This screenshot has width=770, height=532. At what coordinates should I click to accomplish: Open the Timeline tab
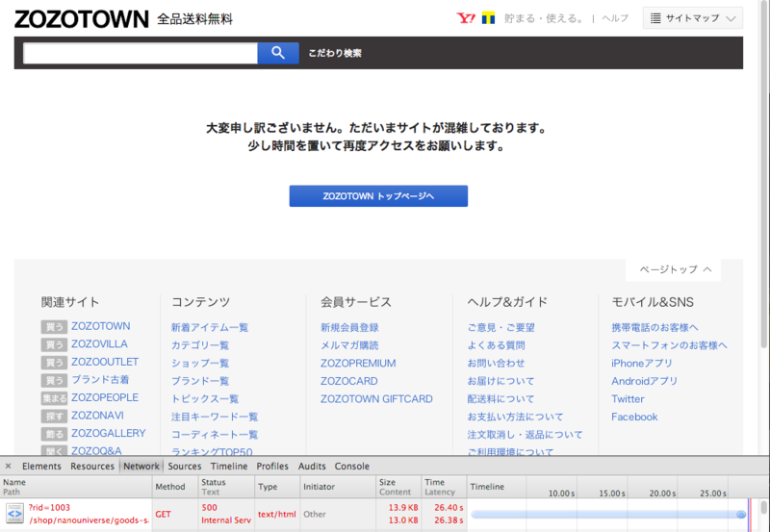(x=229, y=467)
